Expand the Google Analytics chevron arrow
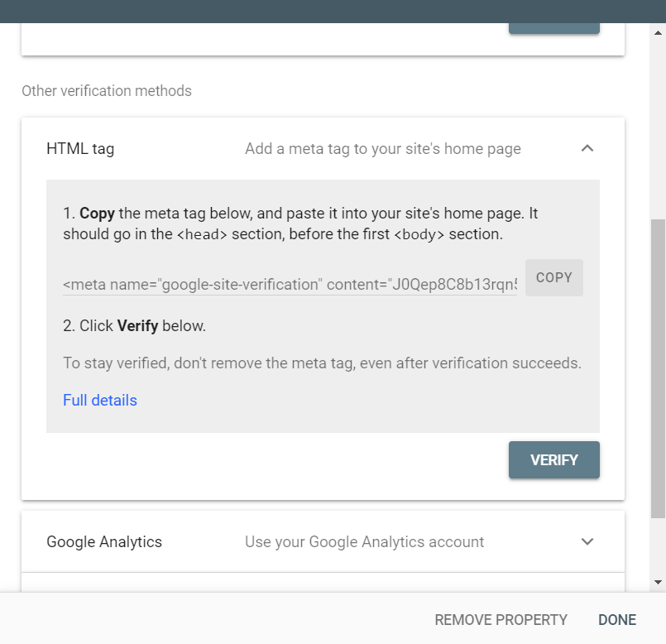This screenshot has width=666, height=644. [x=587, y=541]
